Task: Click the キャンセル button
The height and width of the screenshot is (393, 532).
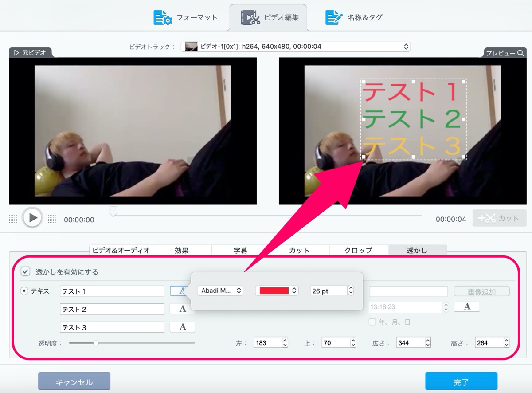Action: (x=74, y=382)
